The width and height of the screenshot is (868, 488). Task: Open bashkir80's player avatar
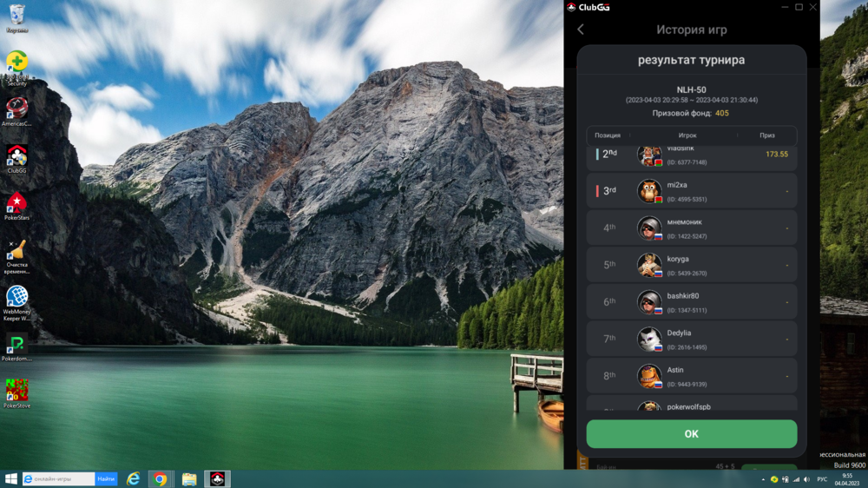(x=649, y=302)
